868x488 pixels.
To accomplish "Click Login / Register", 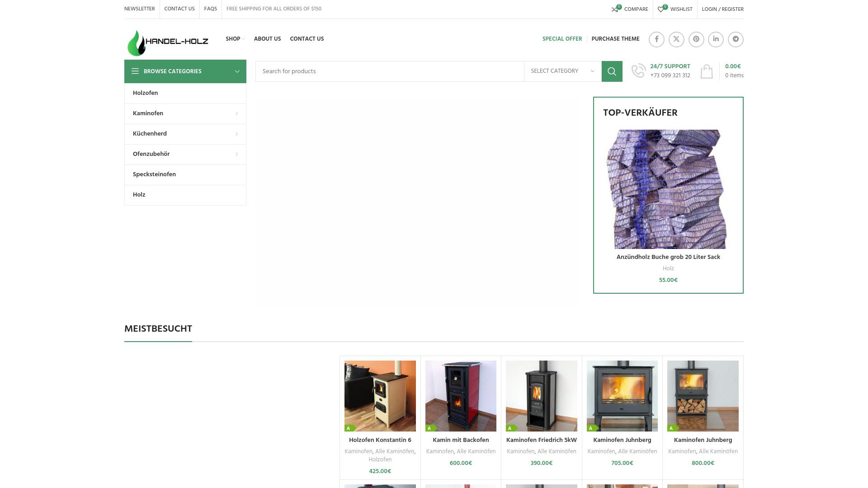I will [722, 9].
